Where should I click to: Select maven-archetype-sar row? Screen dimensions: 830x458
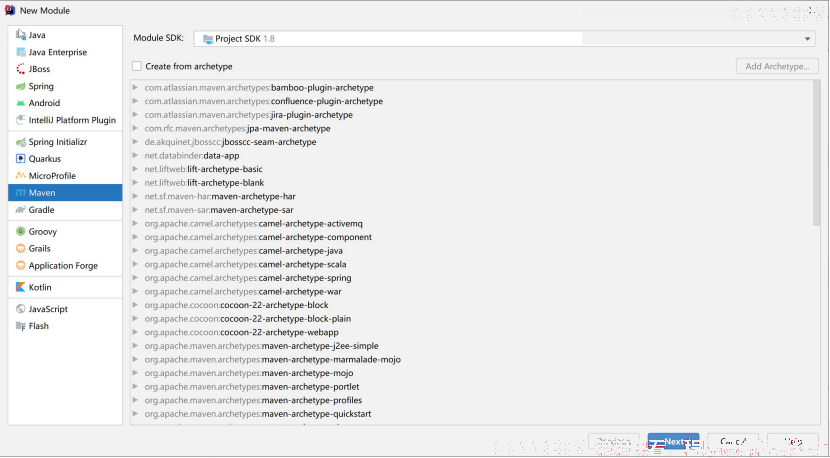tap(471, 210)
